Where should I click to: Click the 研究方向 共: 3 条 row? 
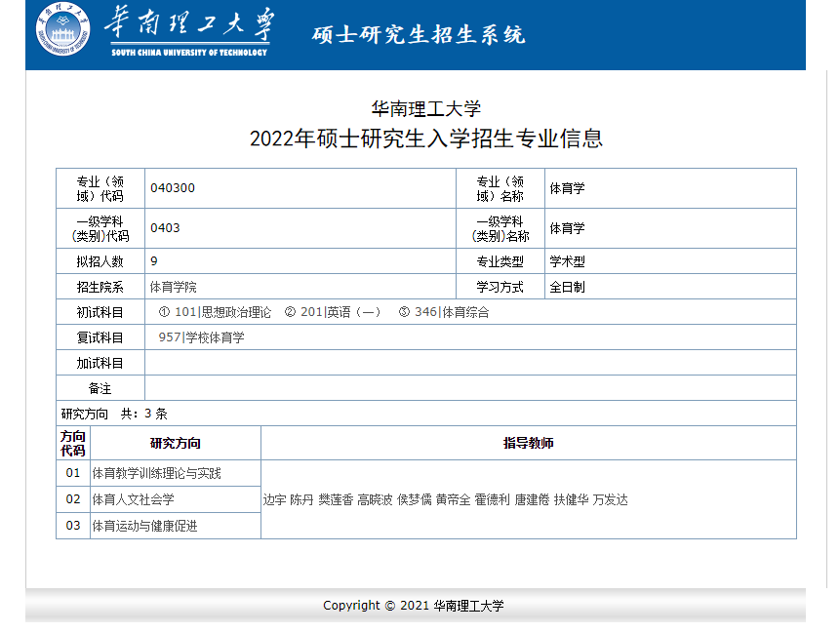(426, 414)
